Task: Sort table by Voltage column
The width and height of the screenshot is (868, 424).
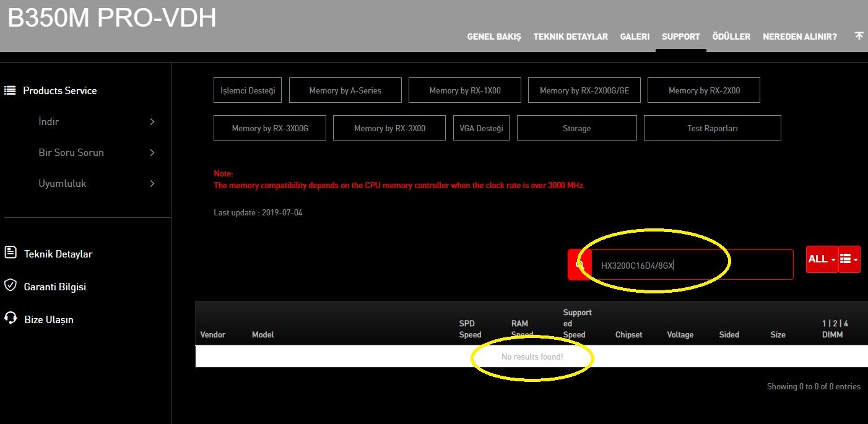Action: (680, 335)
